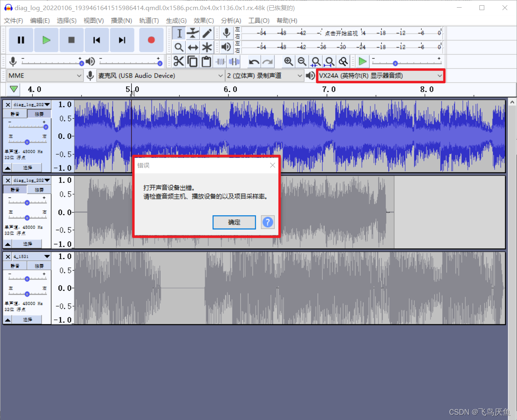Open the MME audio host dropdown
Viewport: 517px width, 420px height.
click(45, 76)
